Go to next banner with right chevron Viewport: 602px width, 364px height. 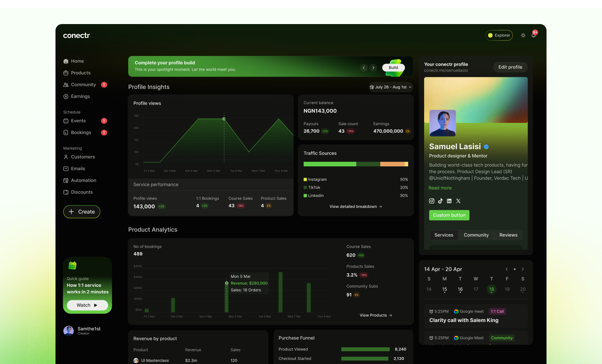pyautogui.click(x=373, y=67)
